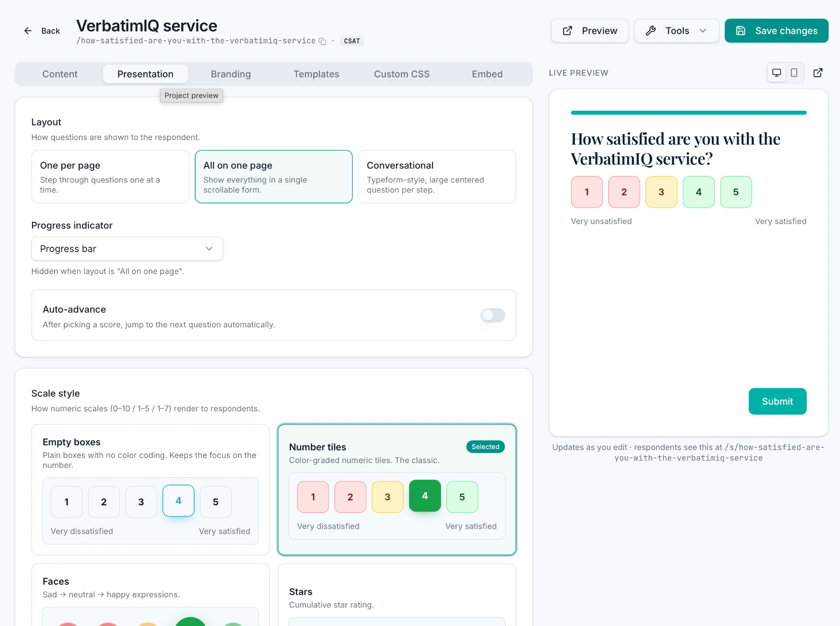Viewport: 840px width, 626px height.
Task: Click tile 1 in Number tiles sample
Action: point(313,497)
